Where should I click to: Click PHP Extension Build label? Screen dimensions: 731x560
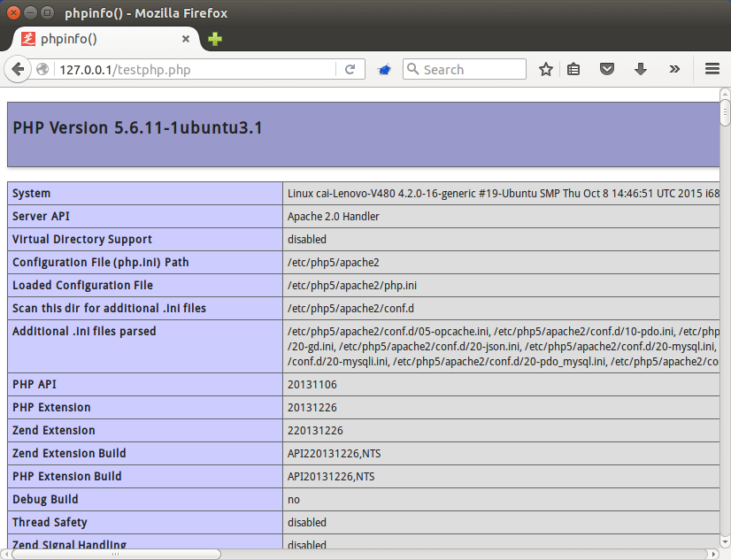coord(67,476)
